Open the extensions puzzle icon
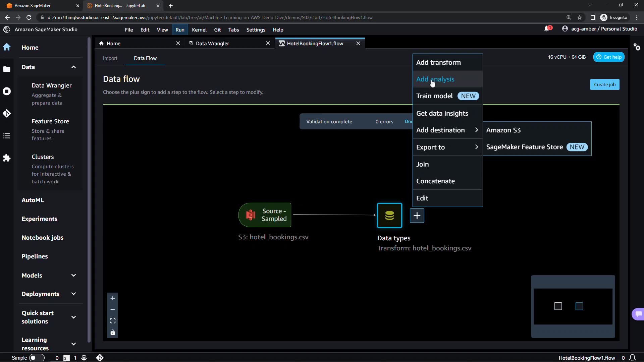The width and height of the screenshot is (644, 362). tap(7, 158)
